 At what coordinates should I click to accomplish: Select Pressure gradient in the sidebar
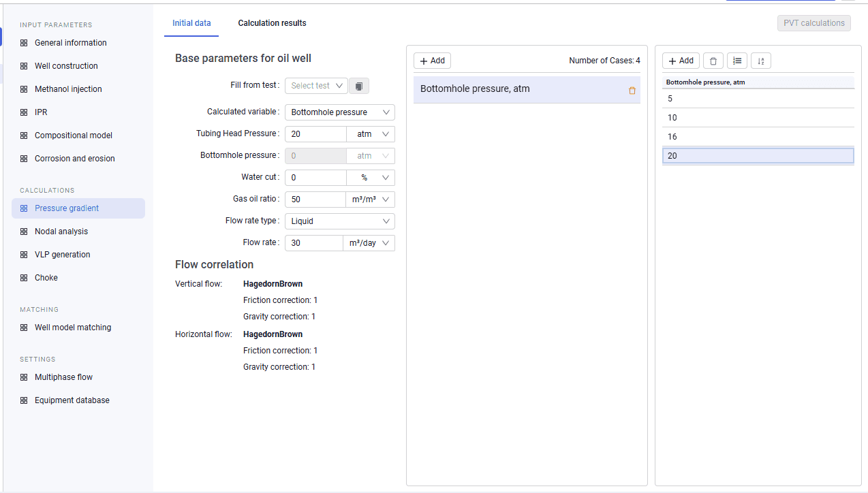78,208
